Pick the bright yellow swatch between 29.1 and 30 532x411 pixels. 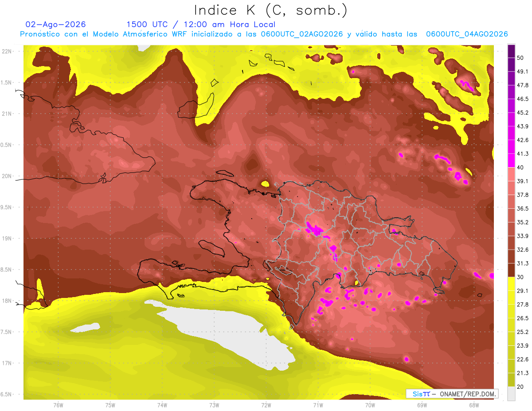click(511, 283)
